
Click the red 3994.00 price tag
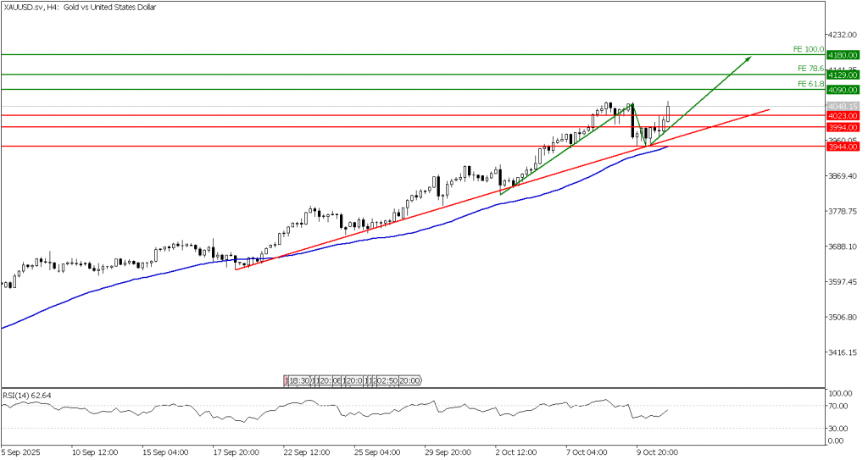tap(843, 127)
